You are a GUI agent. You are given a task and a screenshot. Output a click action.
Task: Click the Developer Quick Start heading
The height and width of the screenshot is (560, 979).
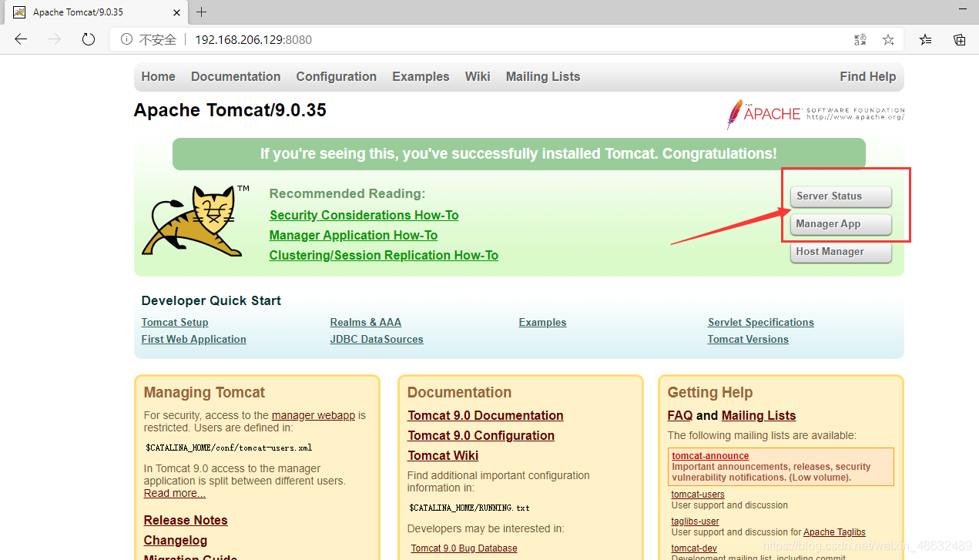tap(211, 300)
